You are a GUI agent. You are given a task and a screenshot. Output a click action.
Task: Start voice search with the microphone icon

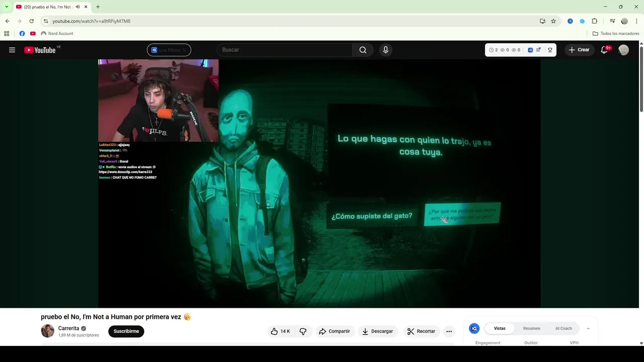pos(386,50)
